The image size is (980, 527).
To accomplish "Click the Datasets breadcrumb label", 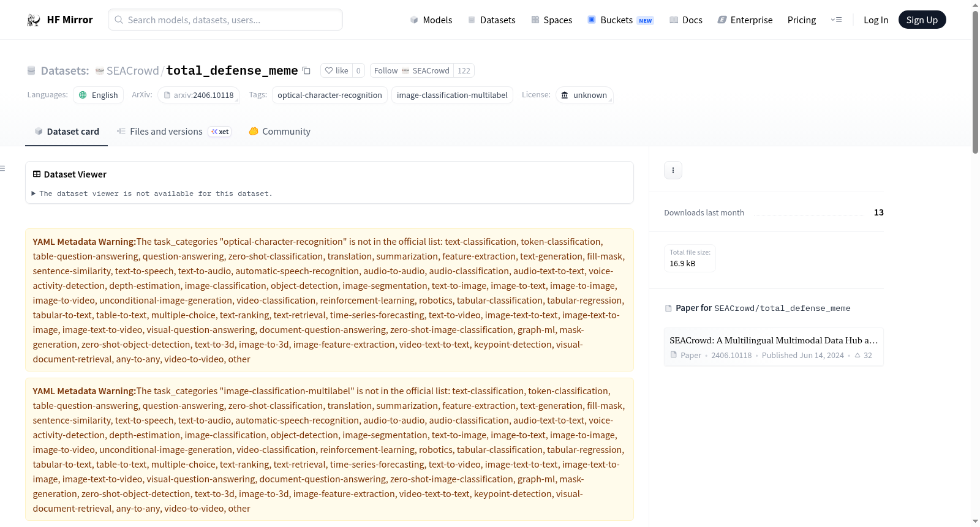I will click(x=65, y=71).
